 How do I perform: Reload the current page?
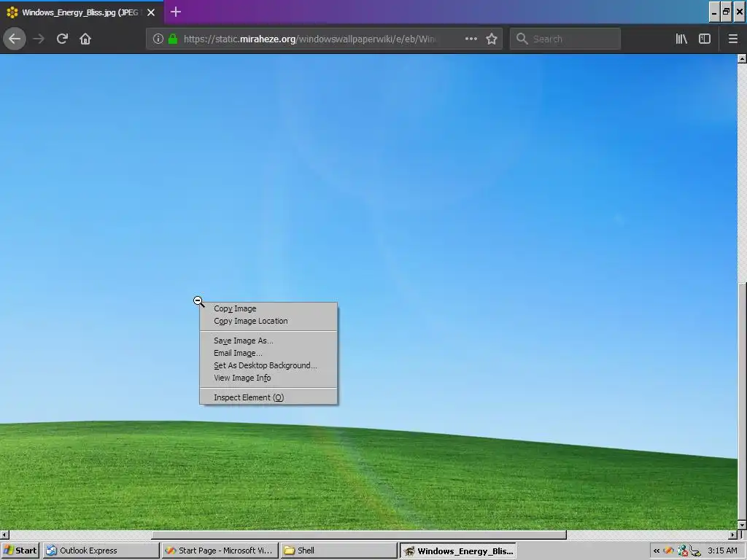point(62,39)
